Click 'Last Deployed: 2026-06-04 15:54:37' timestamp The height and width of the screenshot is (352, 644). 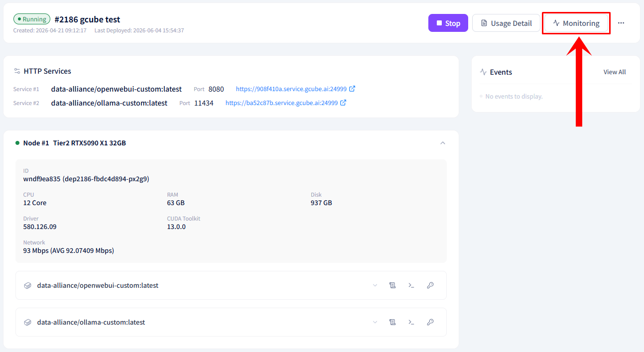pyautogui.click(x=139, y=30)
